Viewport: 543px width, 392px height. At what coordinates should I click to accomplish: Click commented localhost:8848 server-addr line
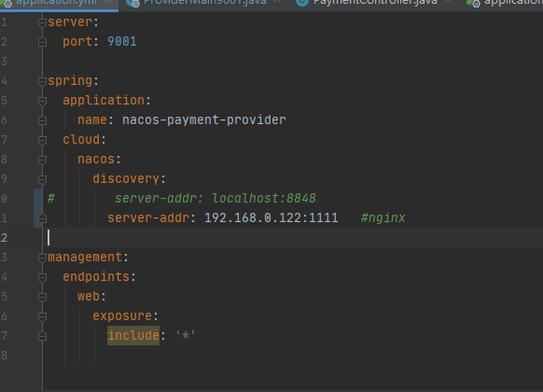[x=215, y=199]
